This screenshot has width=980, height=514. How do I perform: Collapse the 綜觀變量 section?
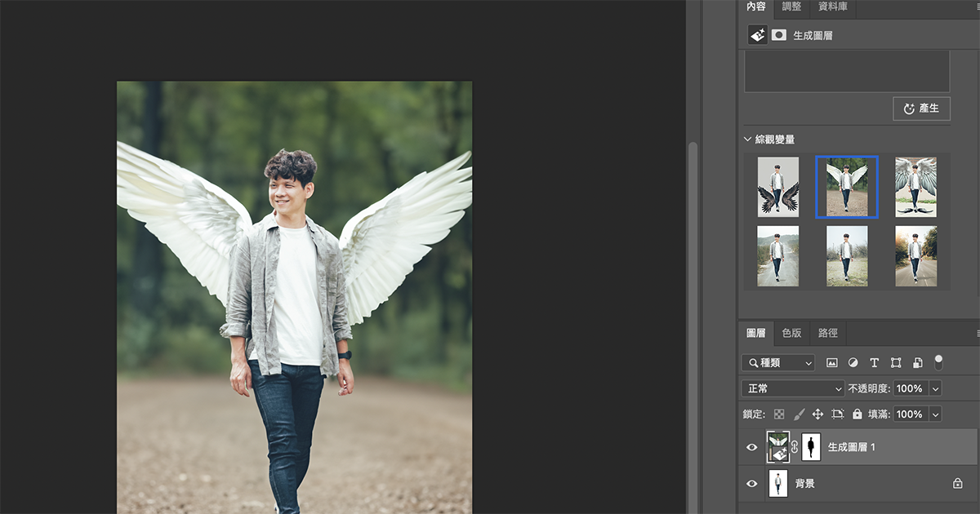point(748,139)
